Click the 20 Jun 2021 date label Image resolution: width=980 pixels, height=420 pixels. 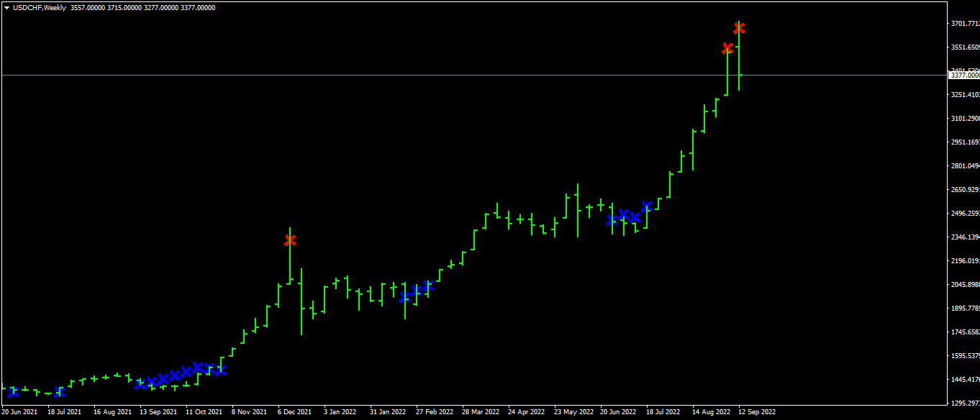[x=19, y=412]
